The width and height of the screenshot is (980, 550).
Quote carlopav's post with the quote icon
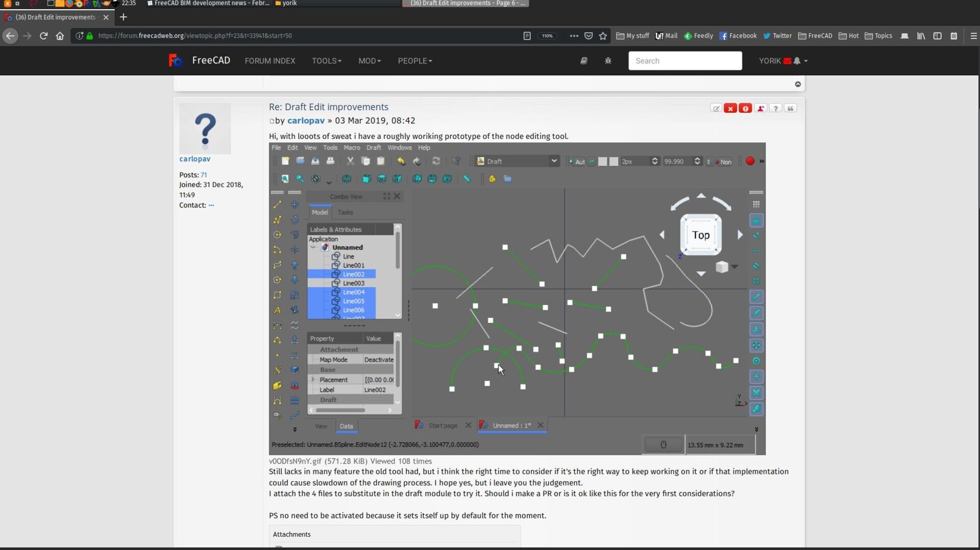pyautogui.click(x=790, y=108)
